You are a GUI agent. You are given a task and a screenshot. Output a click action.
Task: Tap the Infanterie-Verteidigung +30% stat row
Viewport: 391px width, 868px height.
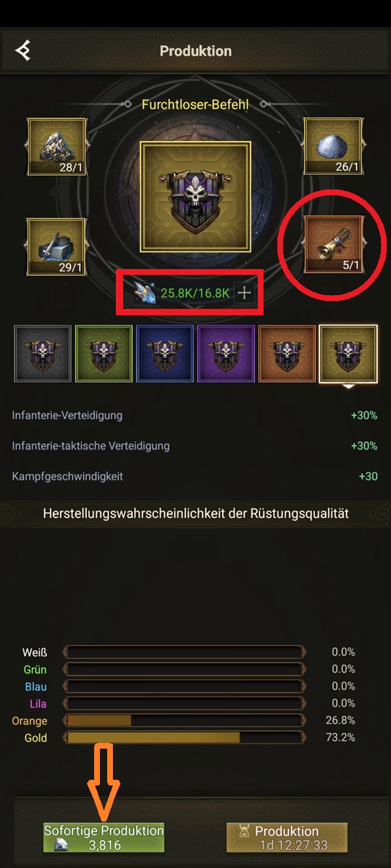[x=195, y=415]
